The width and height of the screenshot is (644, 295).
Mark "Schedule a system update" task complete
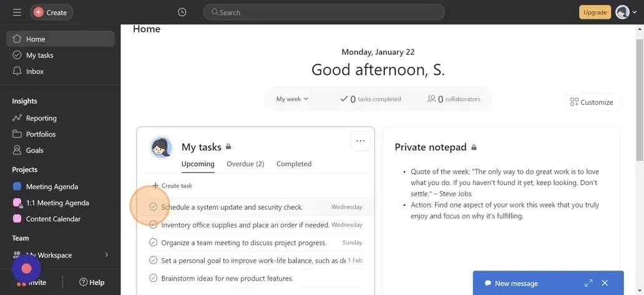[154, 207]
